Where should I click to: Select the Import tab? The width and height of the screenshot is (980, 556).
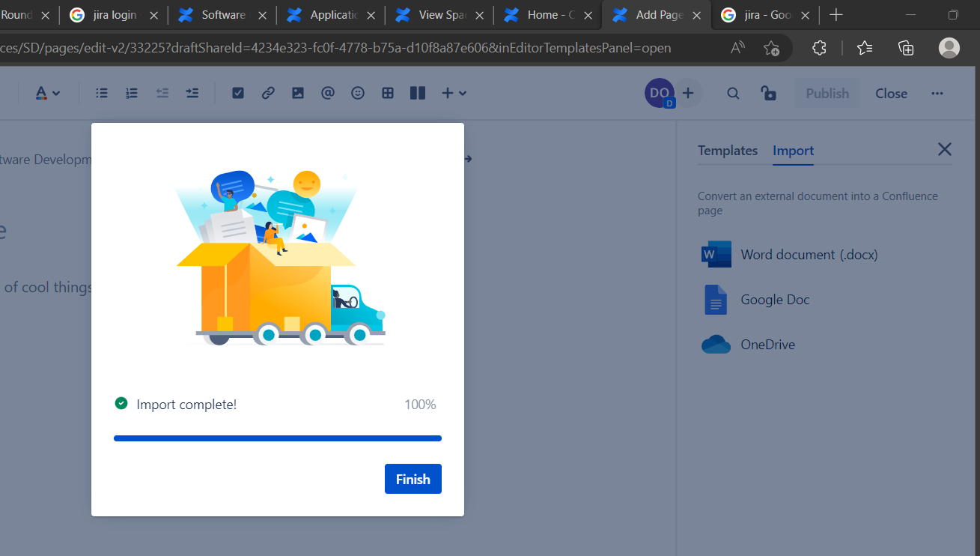[x=793, y=151]
